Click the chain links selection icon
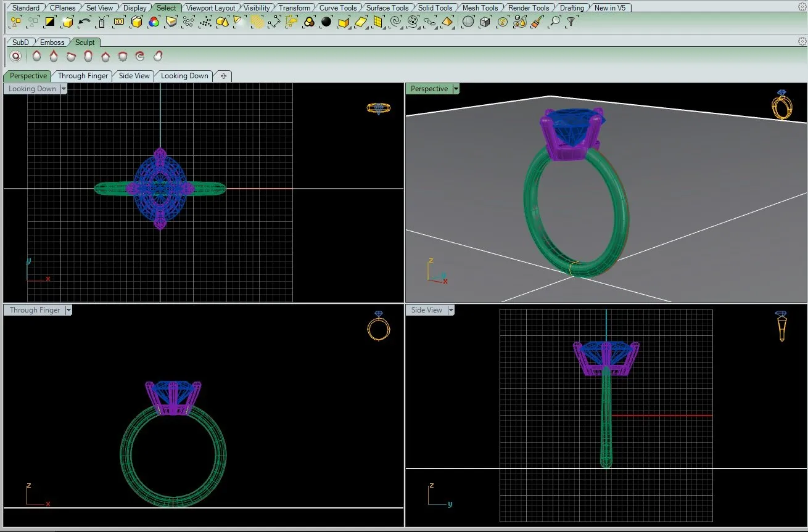The image size is (808, 532). coord(430,22)
